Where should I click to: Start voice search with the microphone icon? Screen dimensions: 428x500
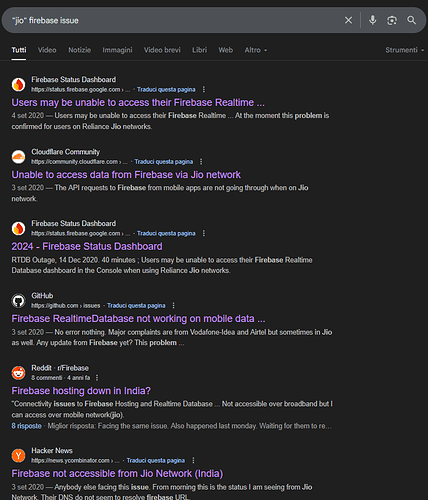(372, 20)
